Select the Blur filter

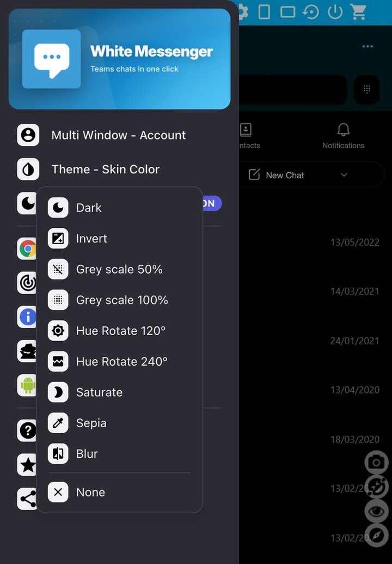pos(120,453)
